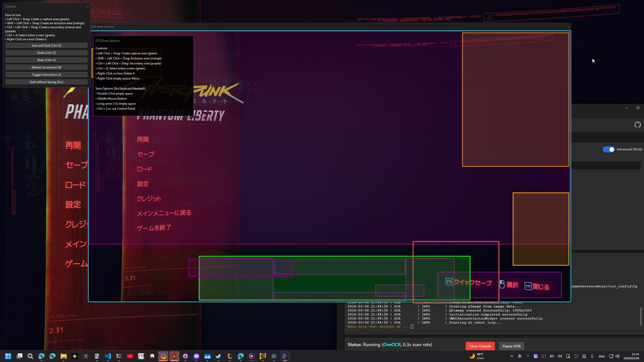Open the Terminal taskbar icon
This screenshot has height=362, width=644.
[x=119, y=356]
